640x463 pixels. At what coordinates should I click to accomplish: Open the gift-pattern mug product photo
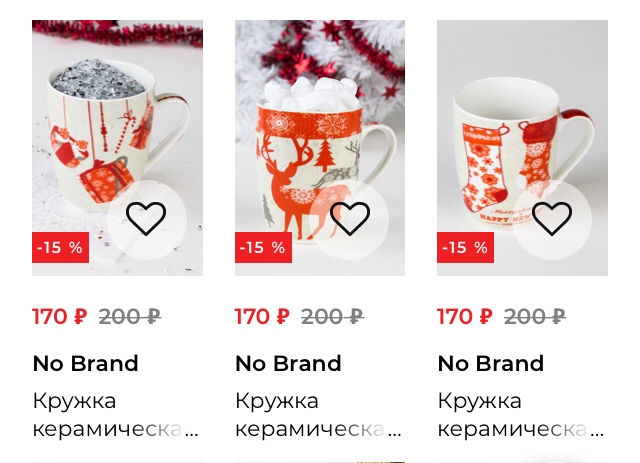point(118,148)
